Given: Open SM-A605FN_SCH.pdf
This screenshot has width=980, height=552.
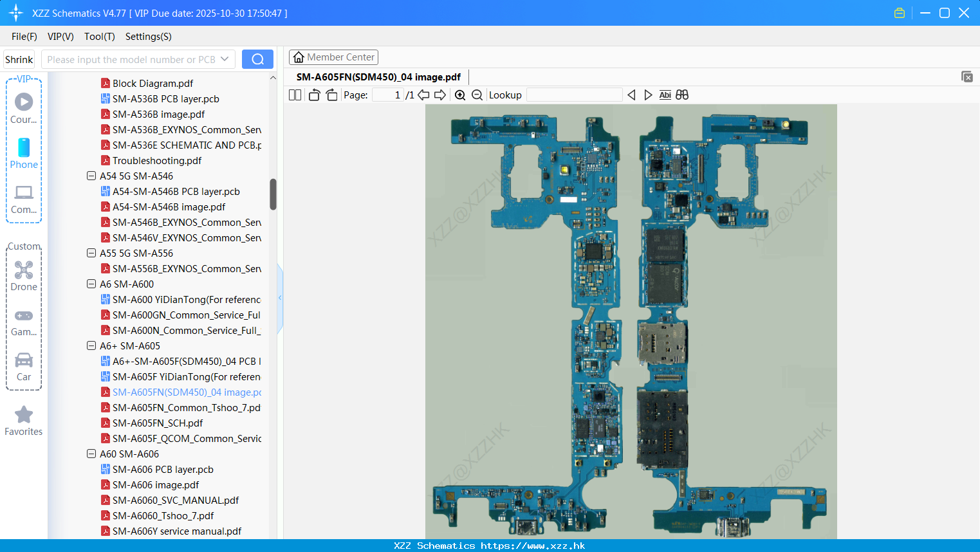Looking at the screenshot, I should 158,423.
